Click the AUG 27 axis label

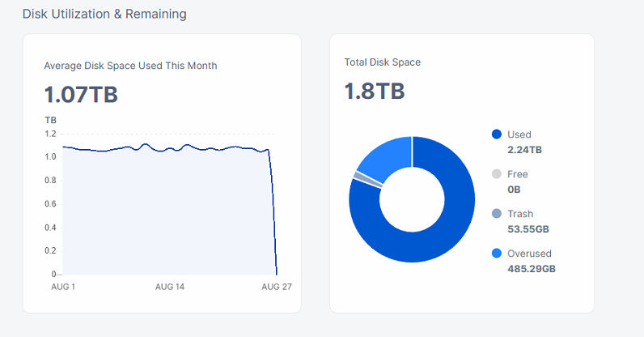coord(277,288)
